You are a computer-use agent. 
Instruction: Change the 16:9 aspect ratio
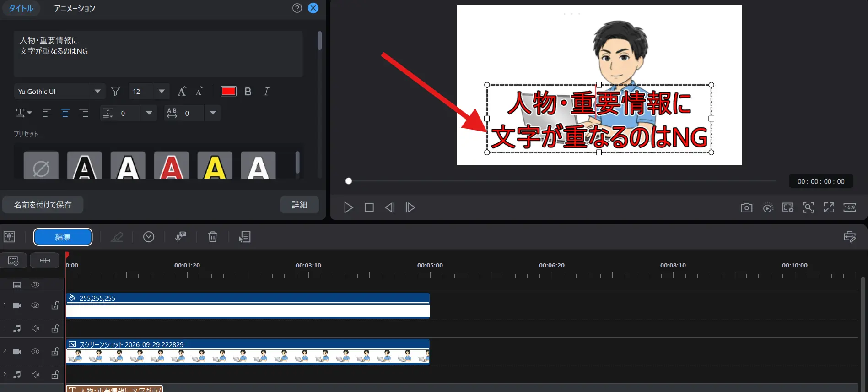tap(850, 208)
